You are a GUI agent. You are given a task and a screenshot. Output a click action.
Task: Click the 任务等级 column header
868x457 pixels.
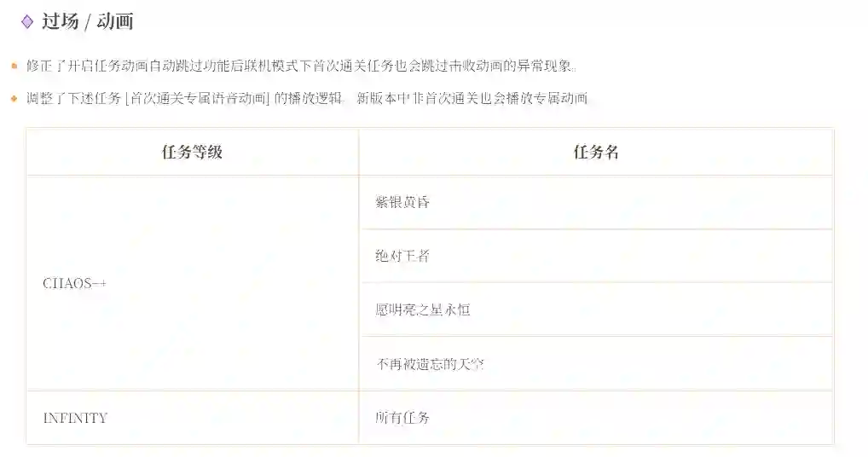pyautogui.click(x=192, y=152)
